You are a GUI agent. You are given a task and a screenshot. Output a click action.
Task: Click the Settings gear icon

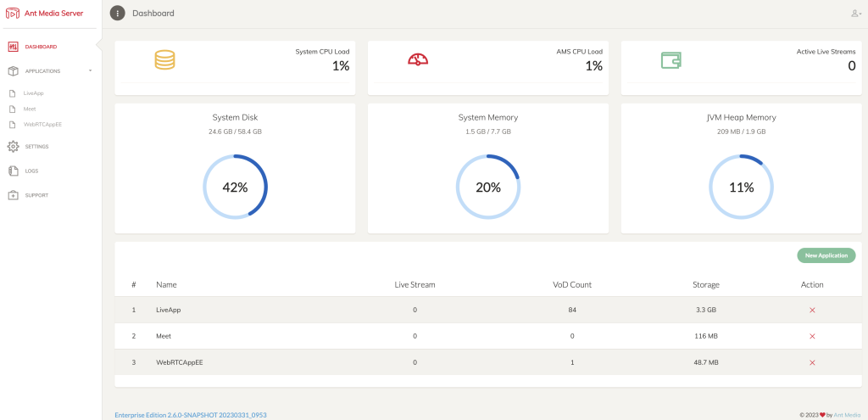(14, 146)
